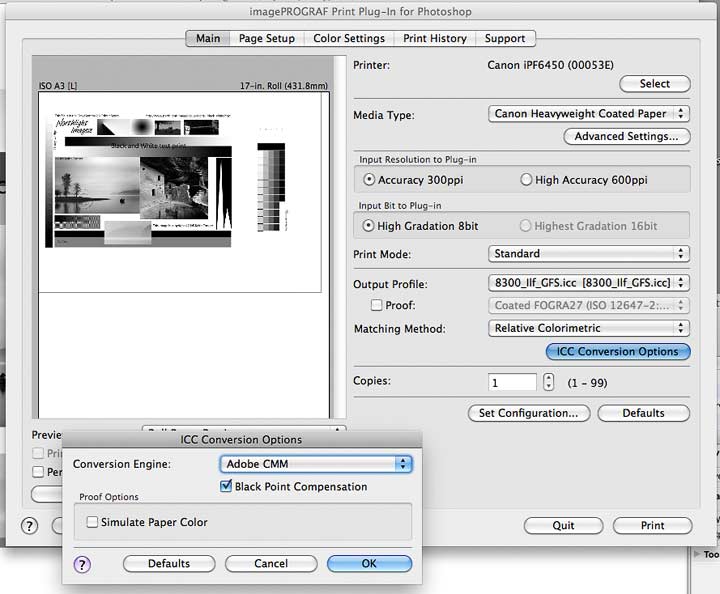Enable the Proof checkbox

click(x=376, y=305)
